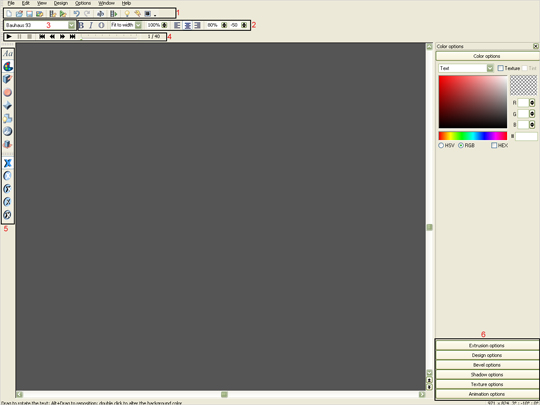The width and height of the screenshot is (540, 405).
Task: Jump to the first frame
Action: [x=42, y=37]
